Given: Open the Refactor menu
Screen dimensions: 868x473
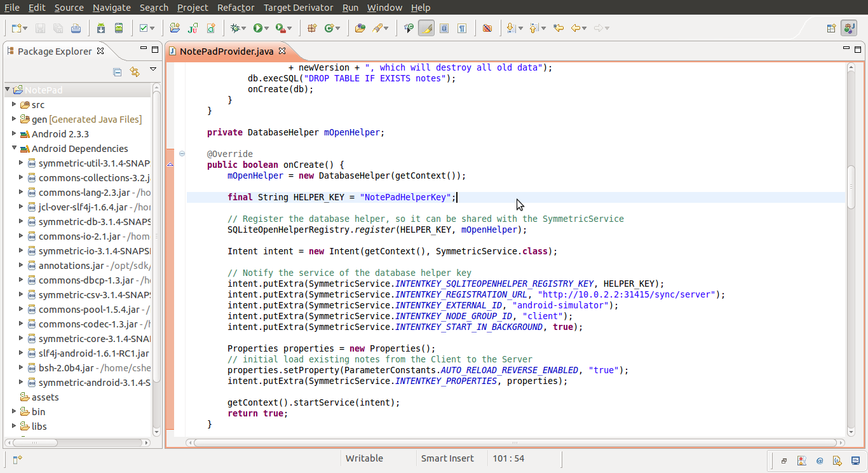Looking at the screenshot, I should pos(236,8).
